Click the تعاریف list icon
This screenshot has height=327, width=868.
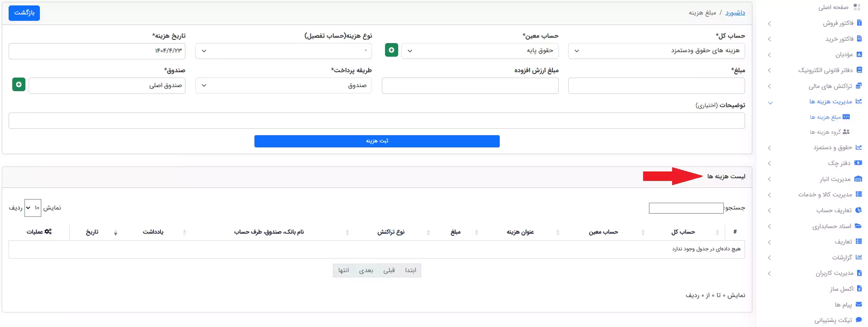(x=858, y=241)
